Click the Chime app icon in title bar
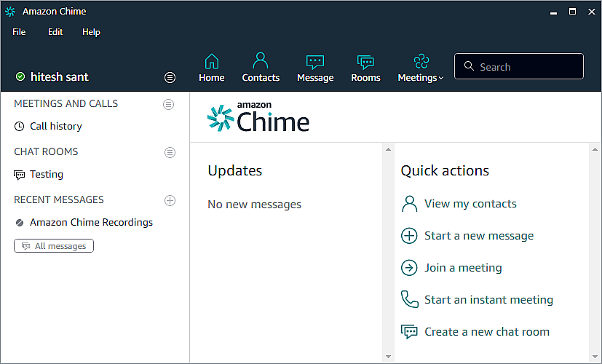Screen dimensions: 602x364 (10, 12)
